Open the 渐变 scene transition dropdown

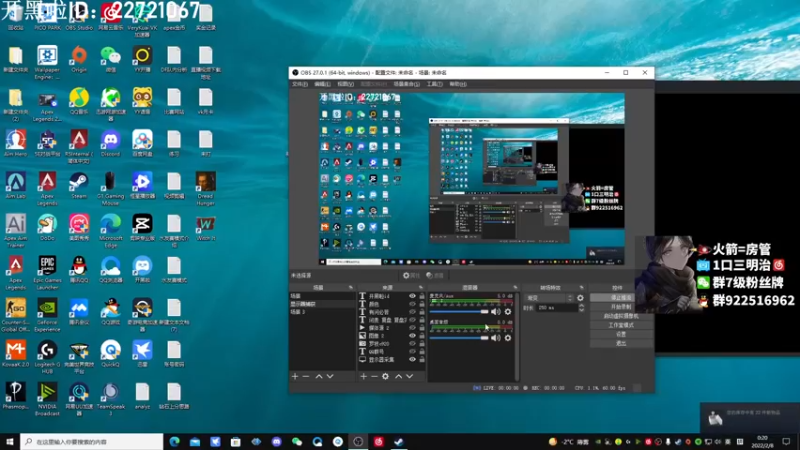click(x=549, y=298)
